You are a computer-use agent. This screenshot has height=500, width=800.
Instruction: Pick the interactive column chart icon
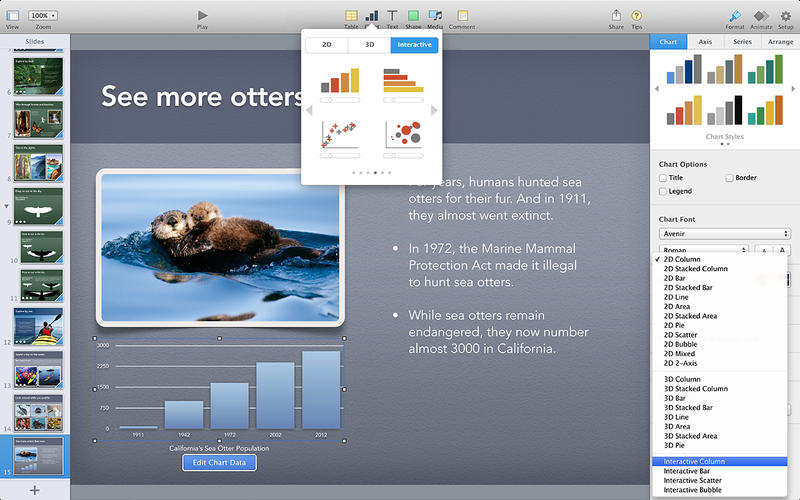[x=340, y=80]
